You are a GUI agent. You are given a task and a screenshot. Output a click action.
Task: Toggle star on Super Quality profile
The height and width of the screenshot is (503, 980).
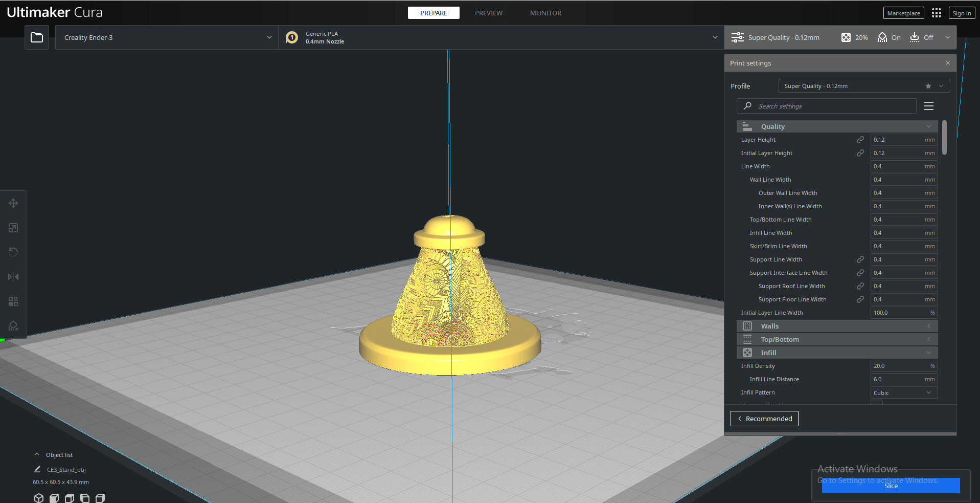928,86
